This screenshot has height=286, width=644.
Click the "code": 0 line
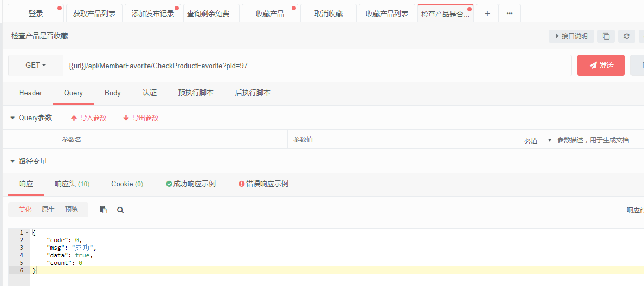point(65,240)
